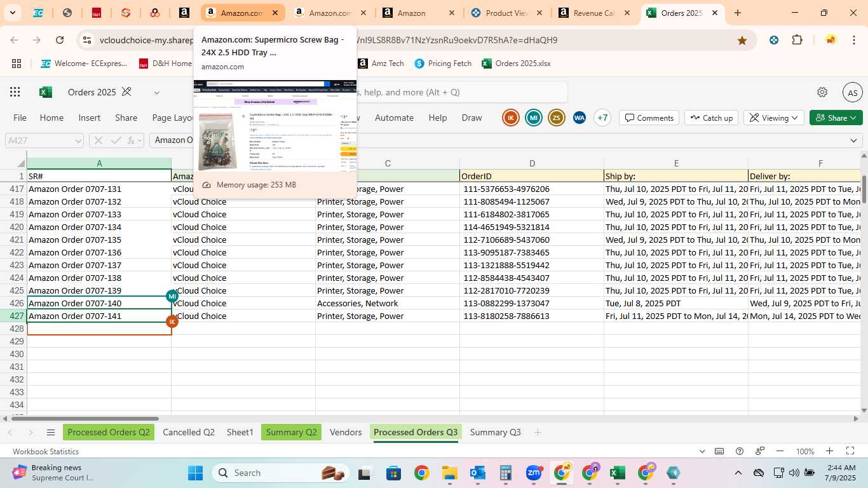
Task: Expand file name options chevron near Orders 2025
Action: pos(157,93)
